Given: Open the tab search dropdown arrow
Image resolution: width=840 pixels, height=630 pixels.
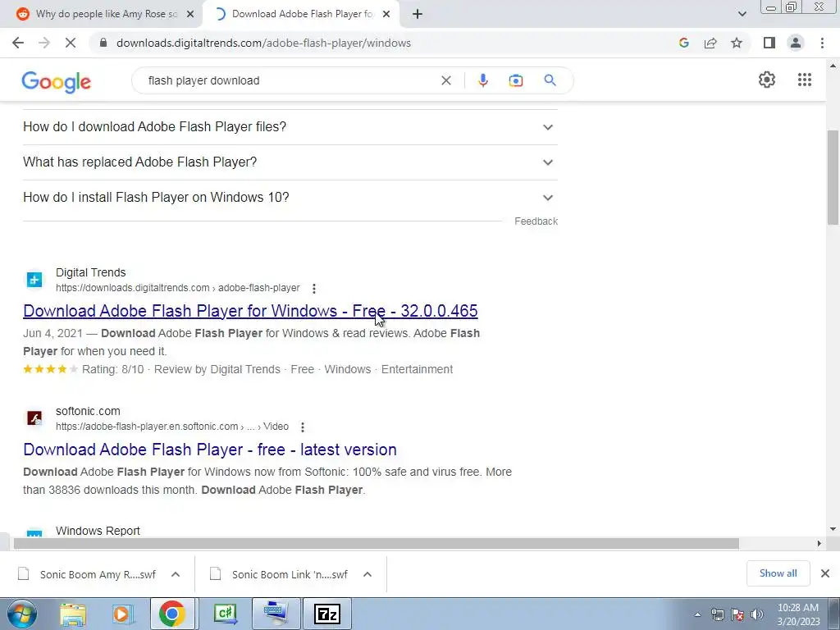Looking at the screenshot, I should coord(742,14).
